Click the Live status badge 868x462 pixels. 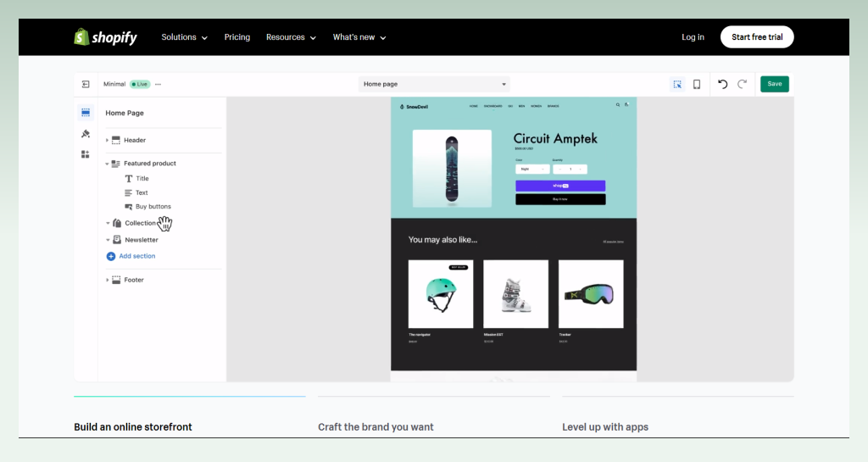point(140,84)
